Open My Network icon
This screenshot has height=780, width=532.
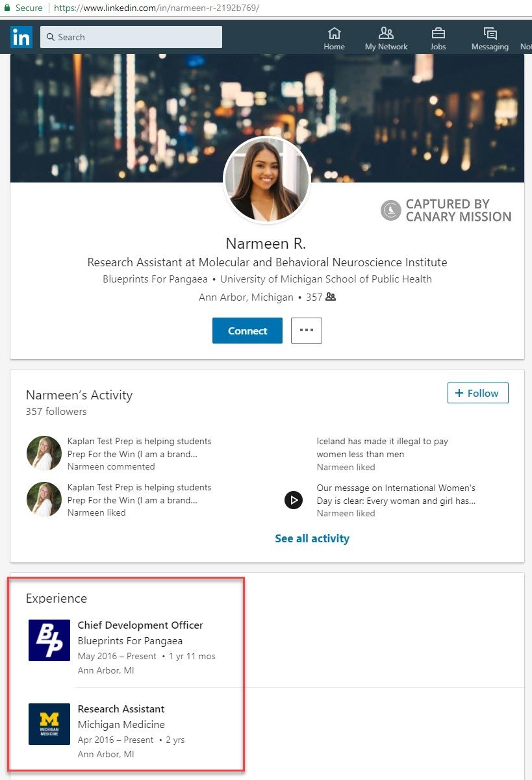(386, 33)
